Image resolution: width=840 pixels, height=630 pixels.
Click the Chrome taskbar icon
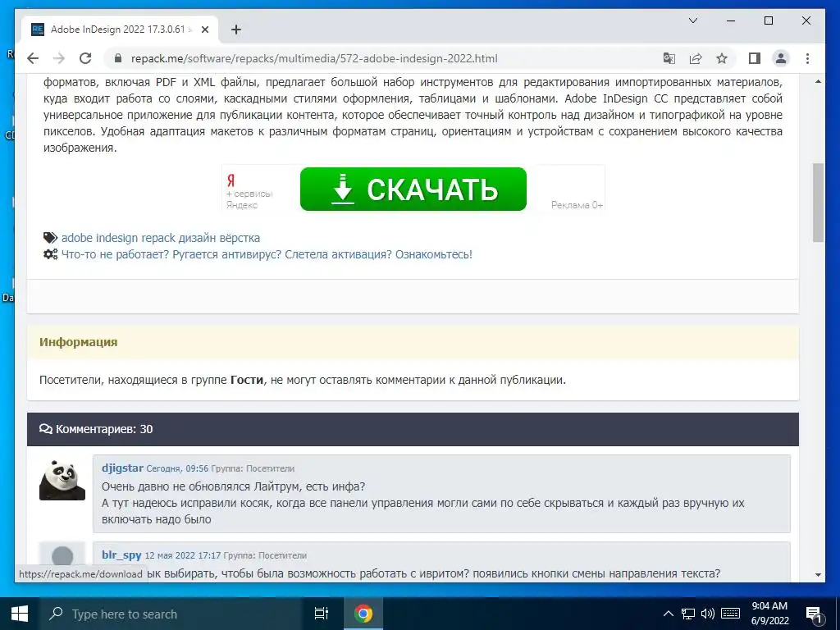(363, 614)
